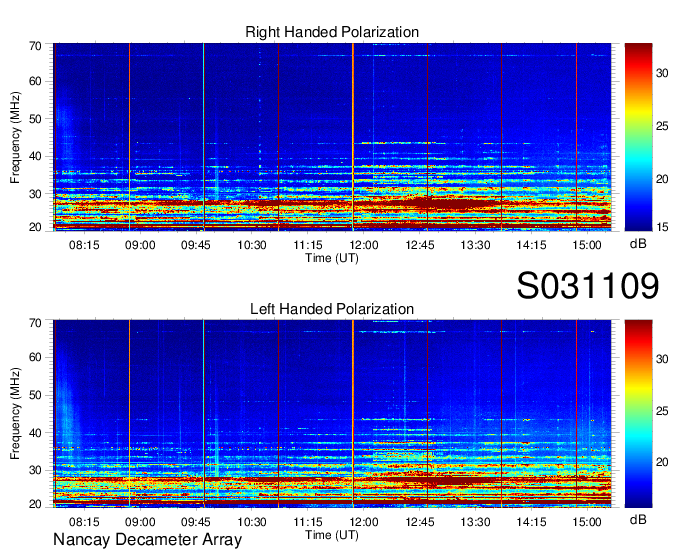Click the cyan vertical calibration line in Right Handed spectrogram

tap(203, 137)
